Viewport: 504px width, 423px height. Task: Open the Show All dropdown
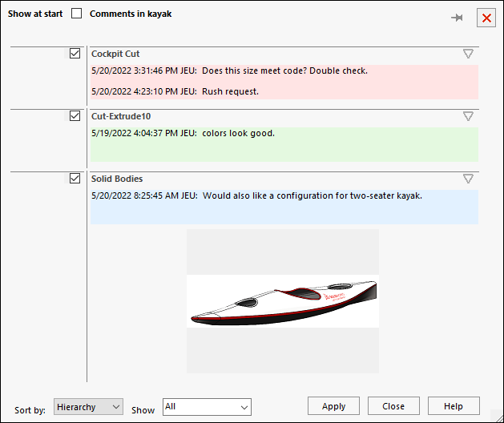click(x=207, y=407)
